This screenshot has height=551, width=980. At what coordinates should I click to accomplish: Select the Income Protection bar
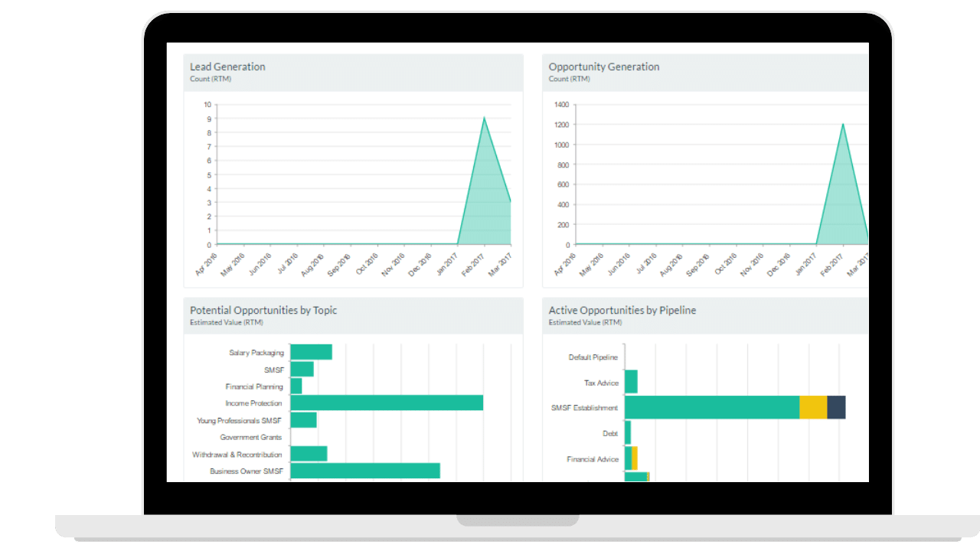[386, 403]
